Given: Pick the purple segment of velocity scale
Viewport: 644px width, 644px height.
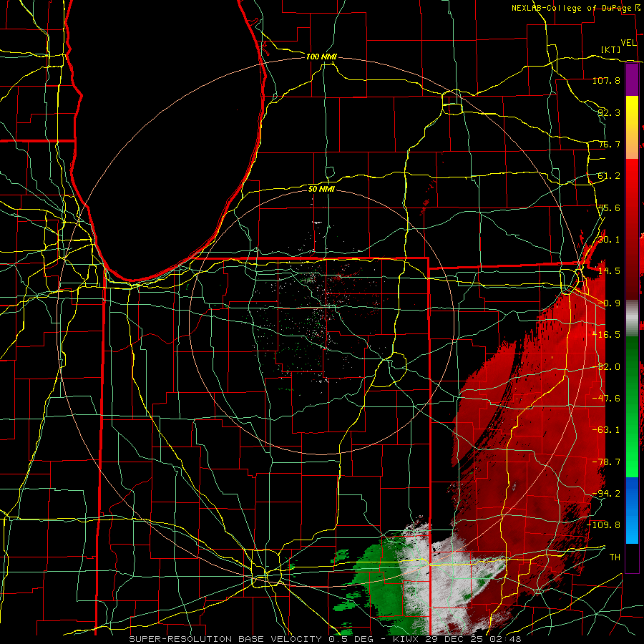Looking at the screenshot, I should (x=632, y=80).
